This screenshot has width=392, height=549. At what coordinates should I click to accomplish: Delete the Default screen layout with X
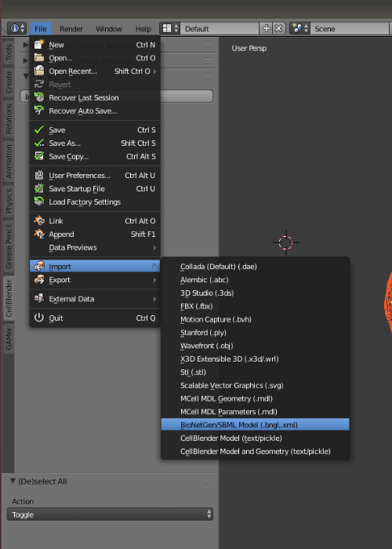click(x=278, y=28)
